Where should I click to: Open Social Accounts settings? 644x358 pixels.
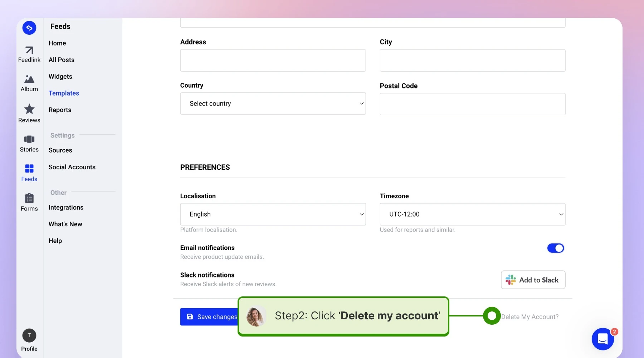point(72,167)
